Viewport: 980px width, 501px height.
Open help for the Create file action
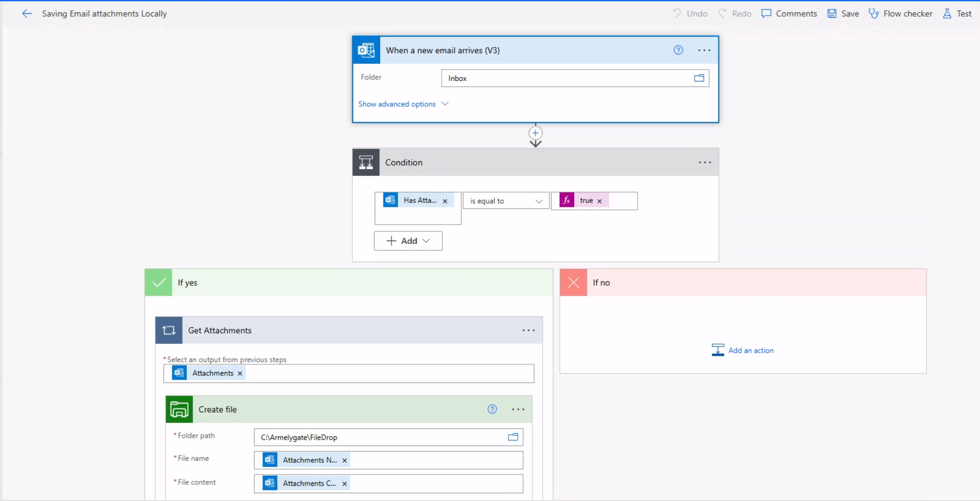492,409
